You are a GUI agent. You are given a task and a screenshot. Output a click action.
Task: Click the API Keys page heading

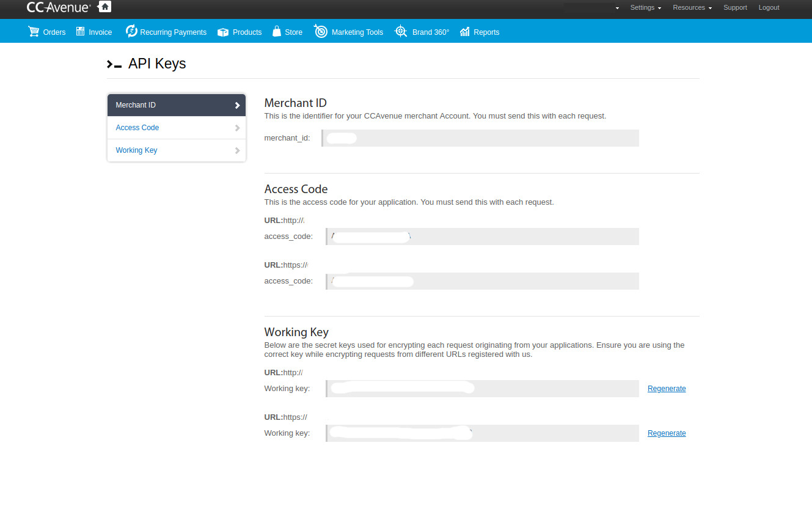click(x=157, y=64)
